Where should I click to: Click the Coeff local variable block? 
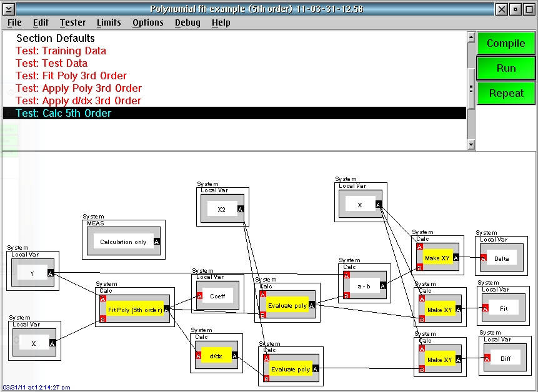[x=217, y=296]
